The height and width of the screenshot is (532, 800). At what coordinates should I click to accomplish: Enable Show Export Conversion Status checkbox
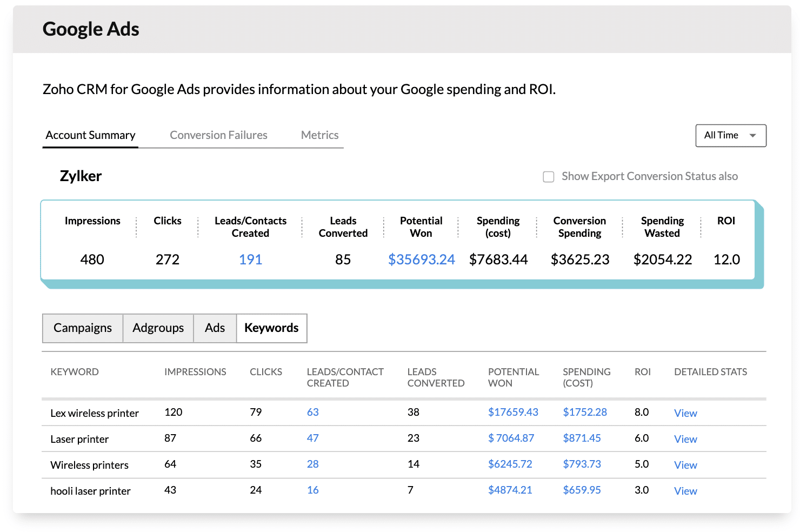click(549, 177)
